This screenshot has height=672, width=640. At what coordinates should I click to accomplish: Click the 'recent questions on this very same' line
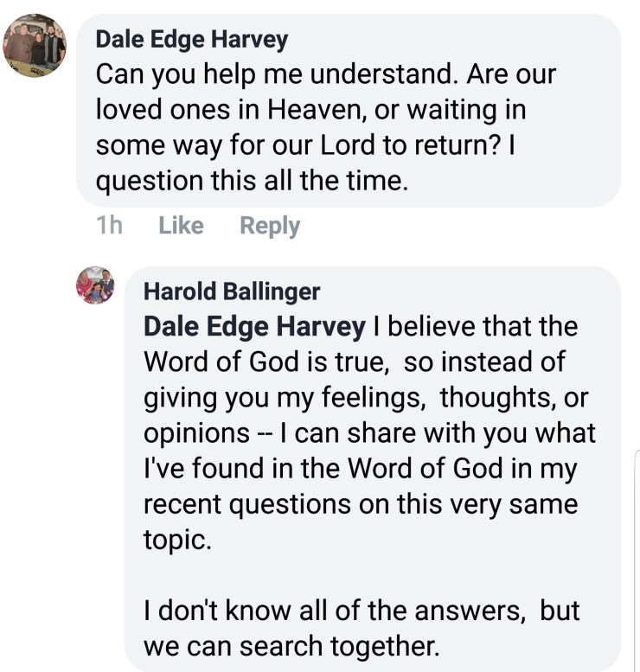pos(359,504)
